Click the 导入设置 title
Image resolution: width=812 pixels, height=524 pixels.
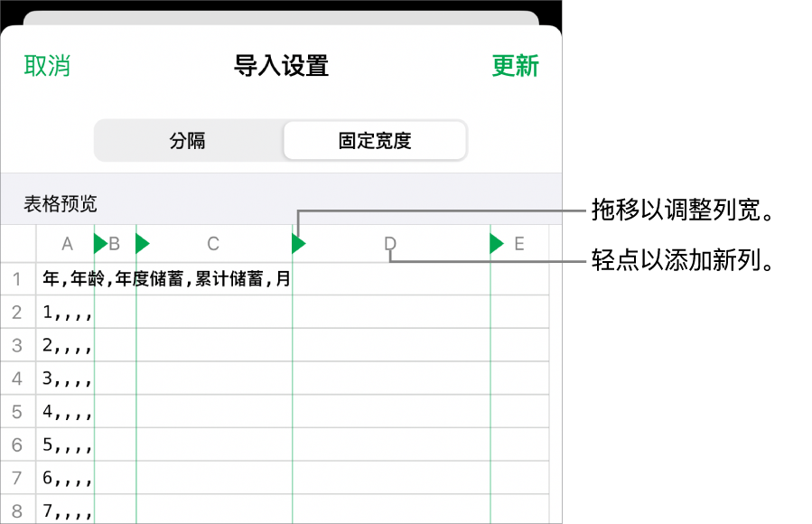(x=281, y=66)
